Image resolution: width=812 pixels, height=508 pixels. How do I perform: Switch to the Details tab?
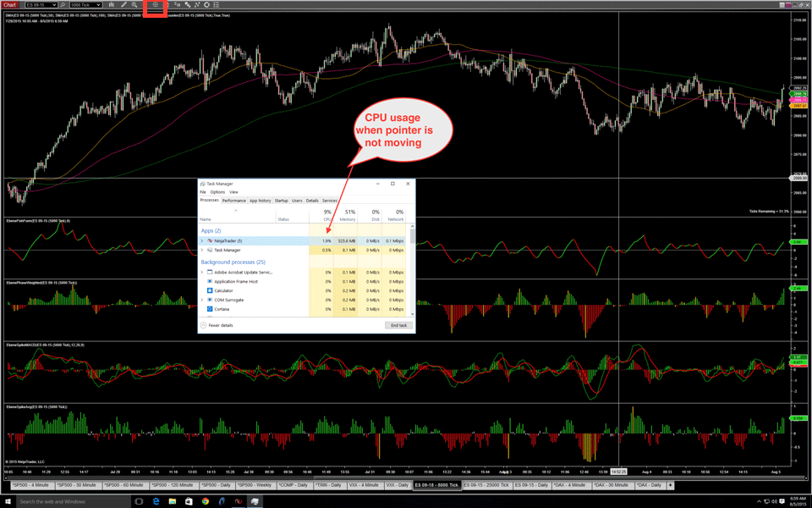[312, 201]
